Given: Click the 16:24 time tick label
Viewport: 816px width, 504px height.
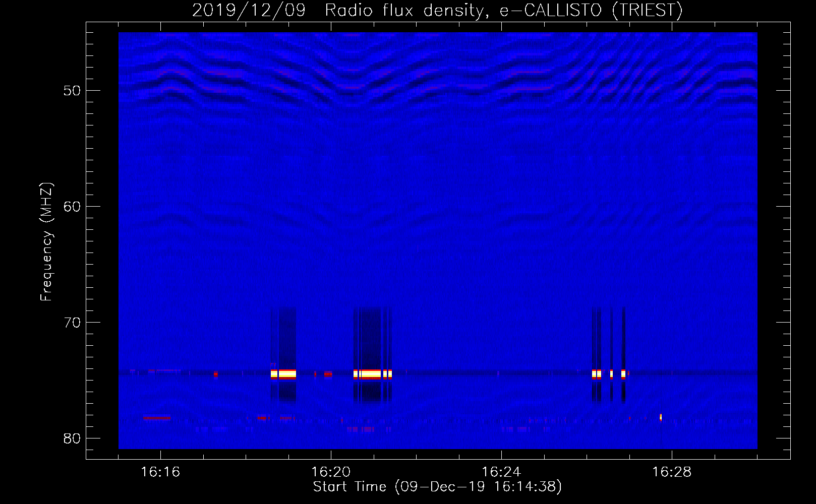Looking at the screenshot, I should coord(501,472).
